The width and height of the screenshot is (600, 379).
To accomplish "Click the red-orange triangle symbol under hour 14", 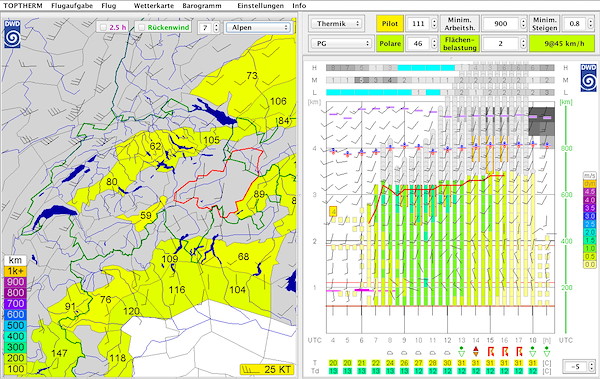I will pos(476,351).
